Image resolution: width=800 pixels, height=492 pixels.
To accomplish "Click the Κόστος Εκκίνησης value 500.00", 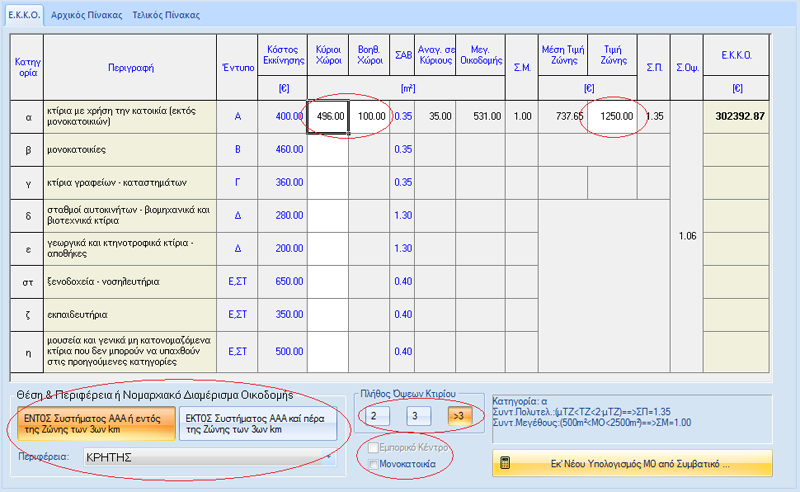I will 289,352.
